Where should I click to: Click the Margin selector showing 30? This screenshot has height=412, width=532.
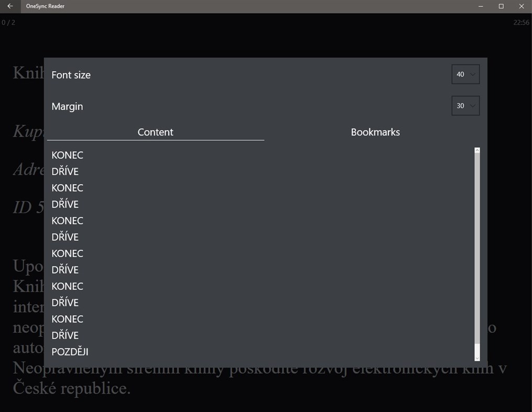(465, 106)
